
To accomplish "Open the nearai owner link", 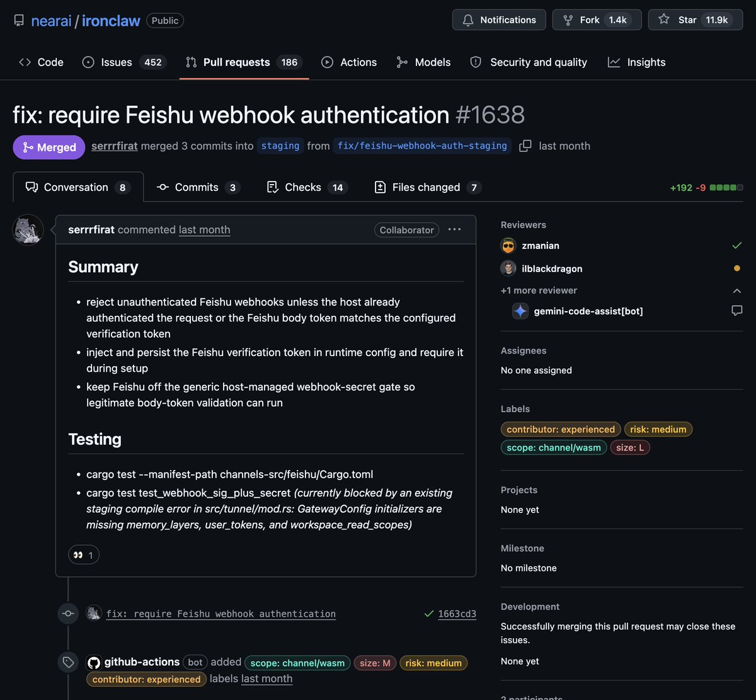I will 51,20.
